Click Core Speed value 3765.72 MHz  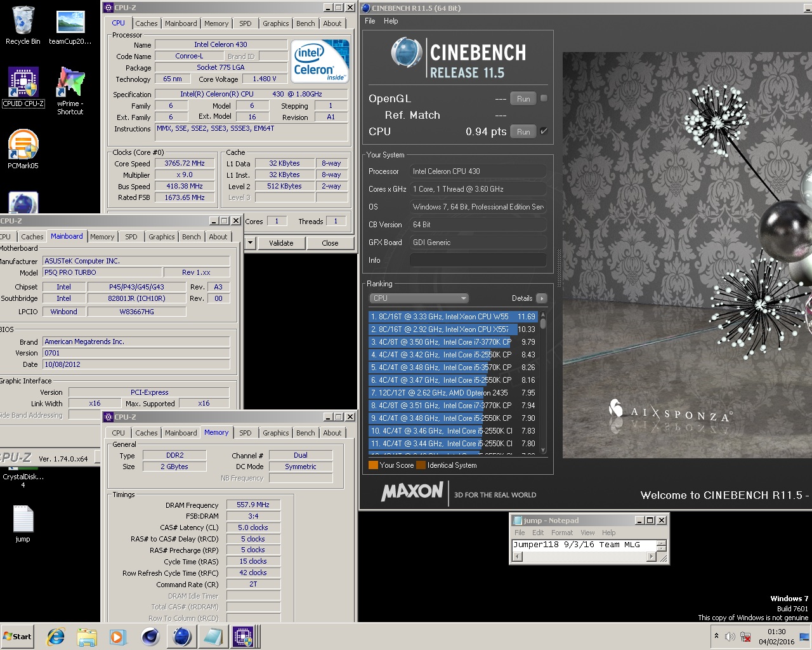click(185, 163)
